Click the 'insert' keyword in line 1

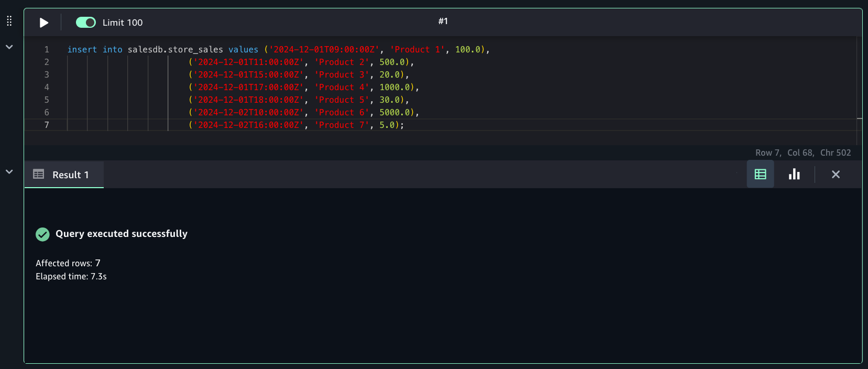pyautogui.click(x=82, y=49)
